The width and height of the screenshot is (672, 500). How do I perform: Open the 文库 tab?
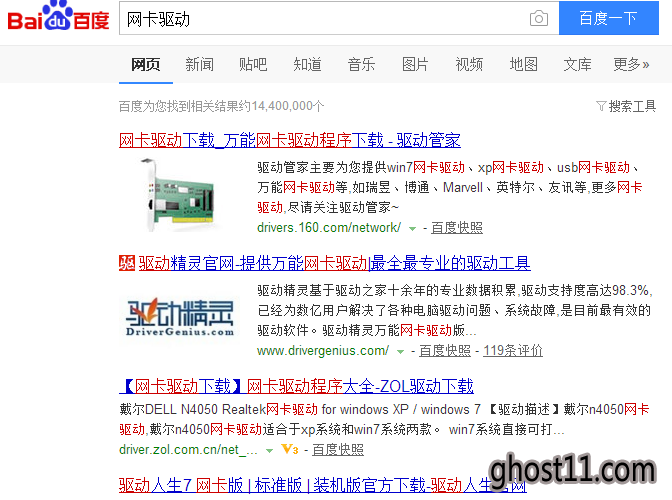tap(577, 64)
